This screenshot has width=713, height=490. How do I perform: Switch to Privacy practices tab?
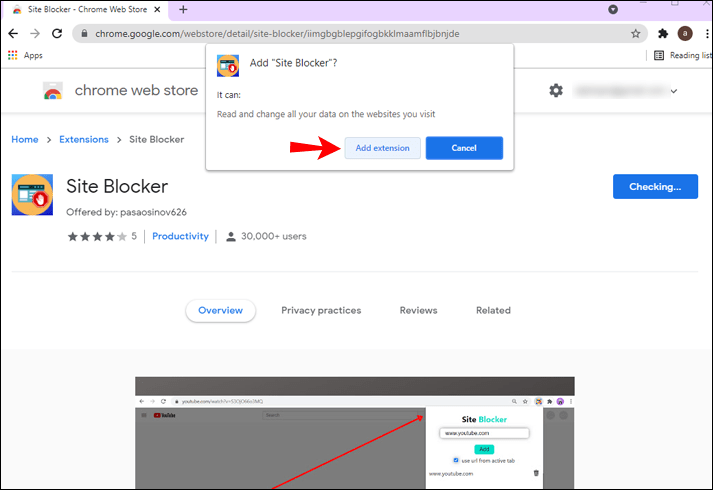pos(321,310)
